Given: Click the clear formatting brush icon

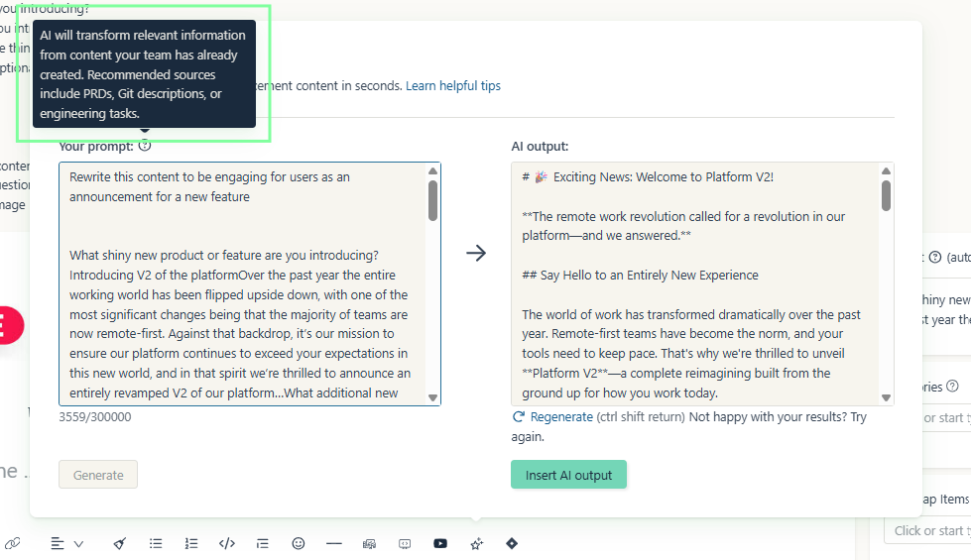Looking at the screenshot, I should pos(120,543).
